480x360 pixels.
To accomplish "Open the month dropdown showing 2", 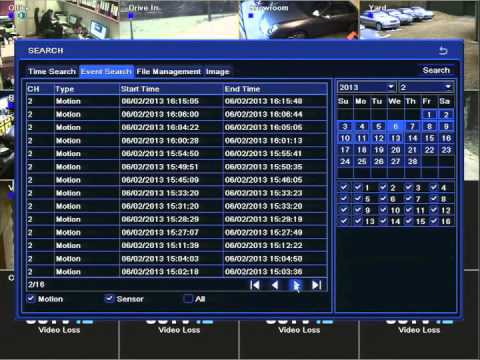I will click(426, 87).
